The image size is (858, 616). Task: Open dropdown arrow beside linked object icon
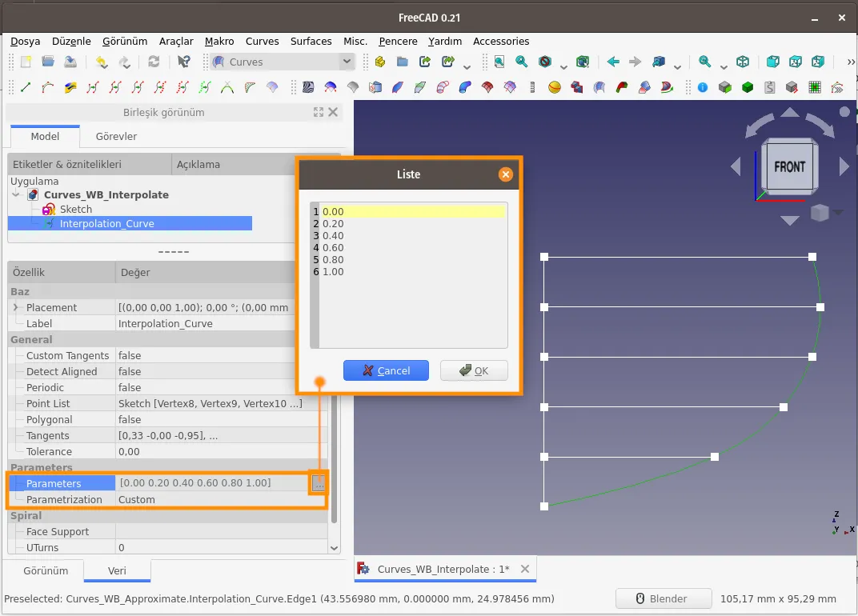(x=677, y=66)
